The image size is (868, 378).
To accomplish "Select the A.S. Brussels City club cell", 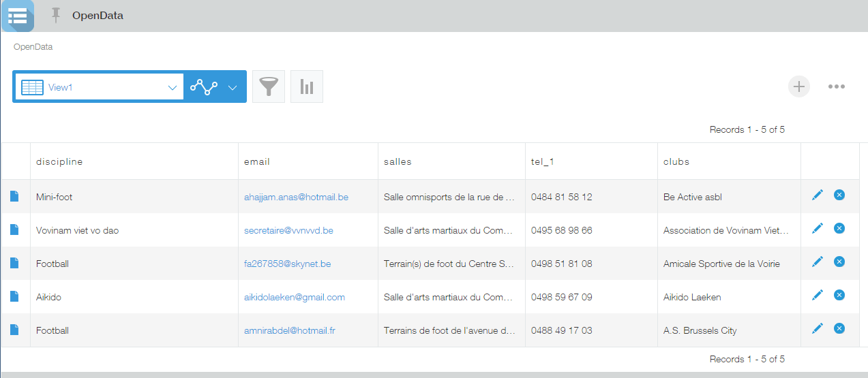I will [729, 330].
